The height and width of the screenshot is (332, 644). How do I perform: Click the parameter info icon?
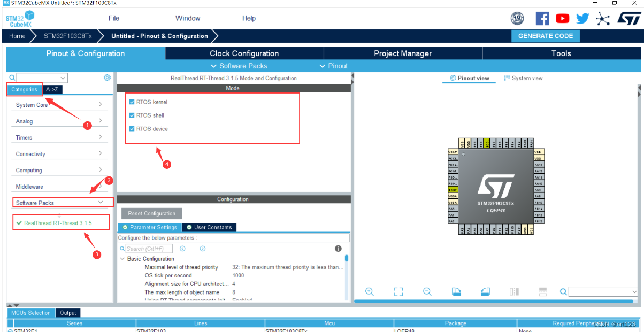pyautogui.click(x=338, y=249)
